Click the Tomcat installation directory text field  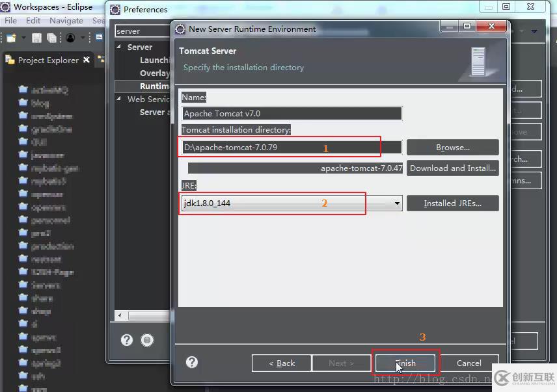coord(292,147)
